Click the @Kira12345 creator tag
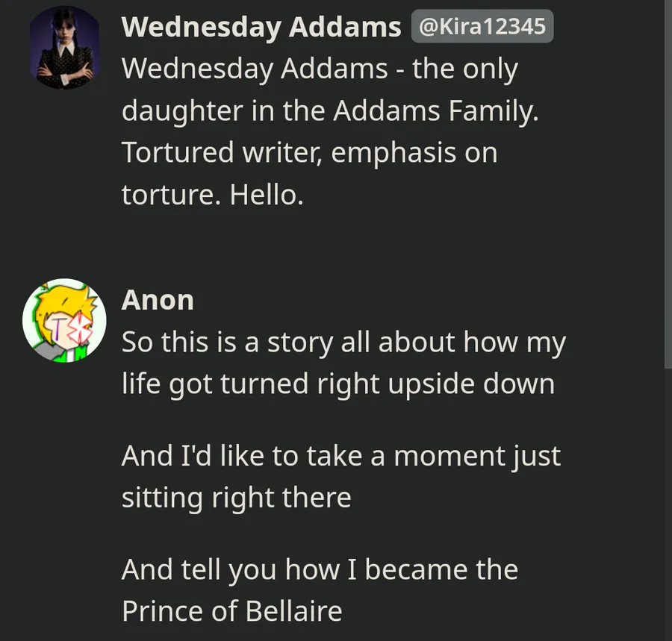 click(x=482, y=27)
